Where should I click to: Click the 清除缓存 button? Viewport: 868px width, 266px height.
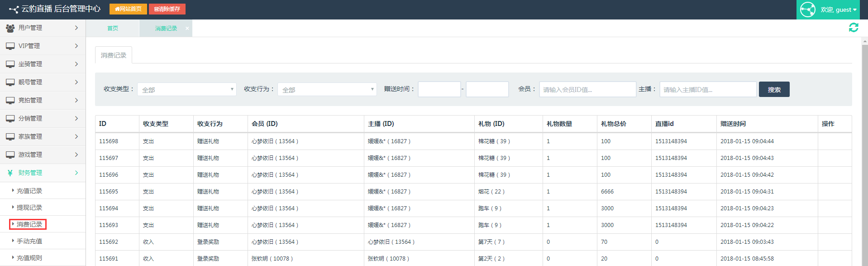[167, 9]
